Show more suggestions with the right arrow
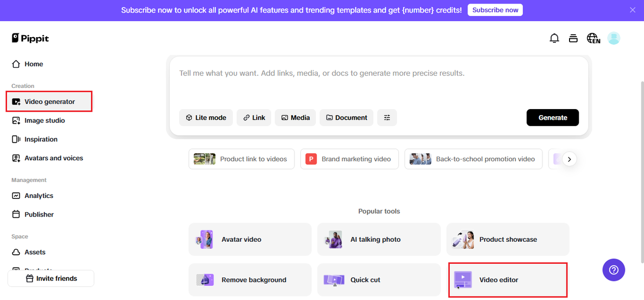Viewport: 644px width, 300px height. pyautogui.click(x=570, y=159)
